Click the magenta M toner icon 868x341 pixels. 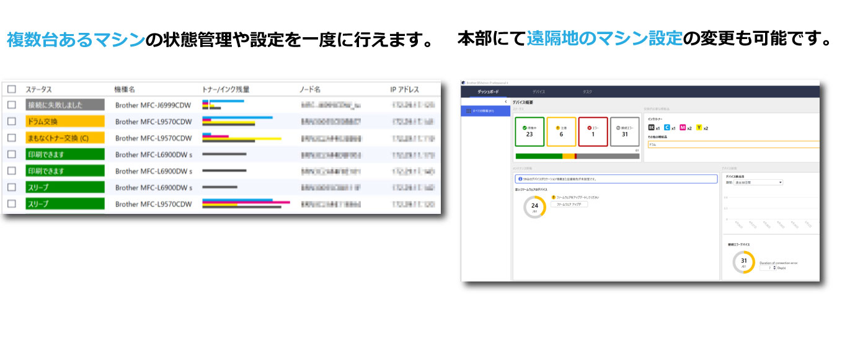pyautogui.click(x=683, y=128)
